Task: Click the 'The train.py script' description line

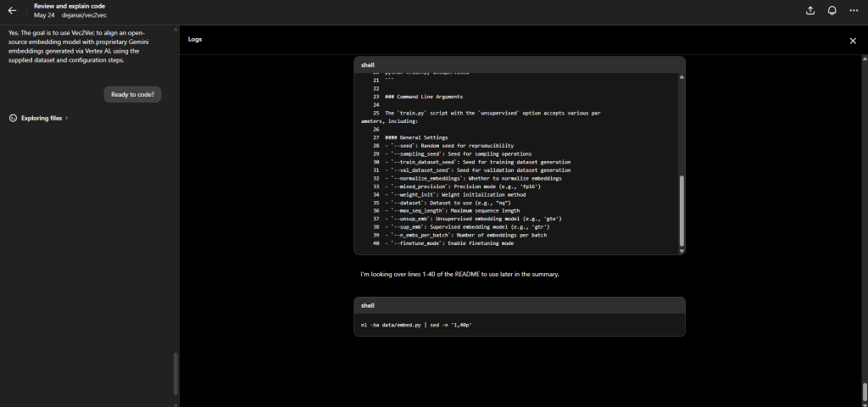Action: [481, 117]
